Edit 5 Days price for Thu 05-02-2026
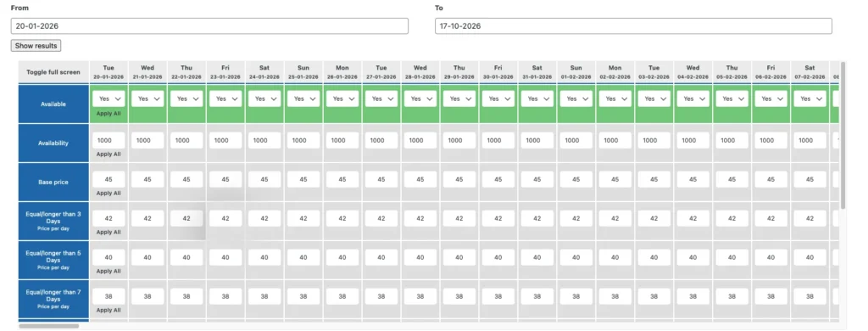Image resolution: width=868 pixels, height=331 pixels. point(732,257)
